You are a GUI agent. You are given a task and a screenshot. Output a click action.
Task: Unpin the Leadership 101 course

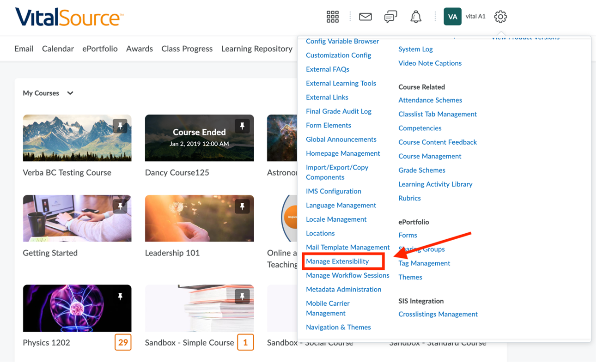pyautogui.click(x=242, y=206)
